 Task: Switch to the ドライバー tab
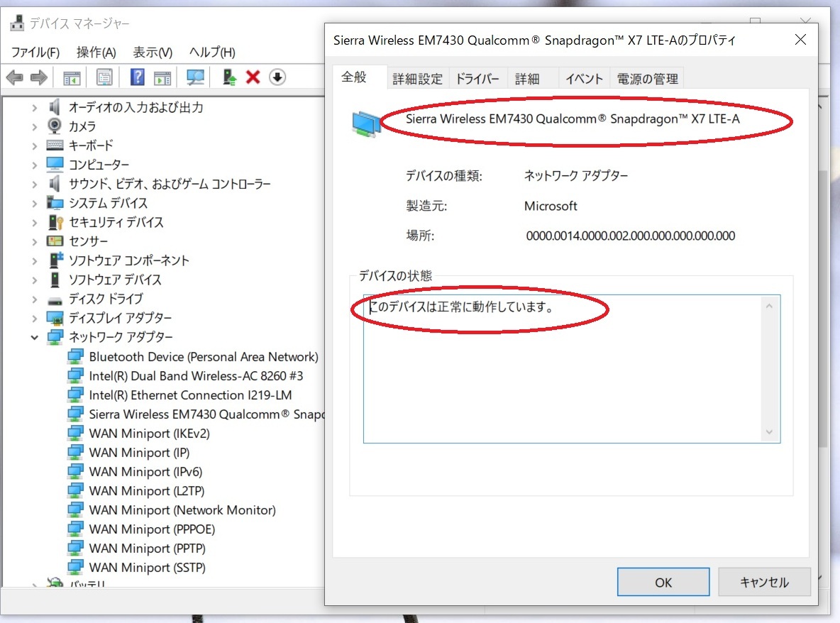click(x=477, y=79)
